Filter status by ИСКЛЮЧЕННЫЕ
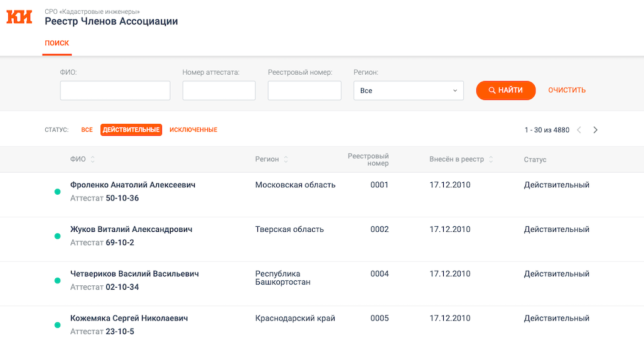Viewport: 644px width, 343px height. 193,130
